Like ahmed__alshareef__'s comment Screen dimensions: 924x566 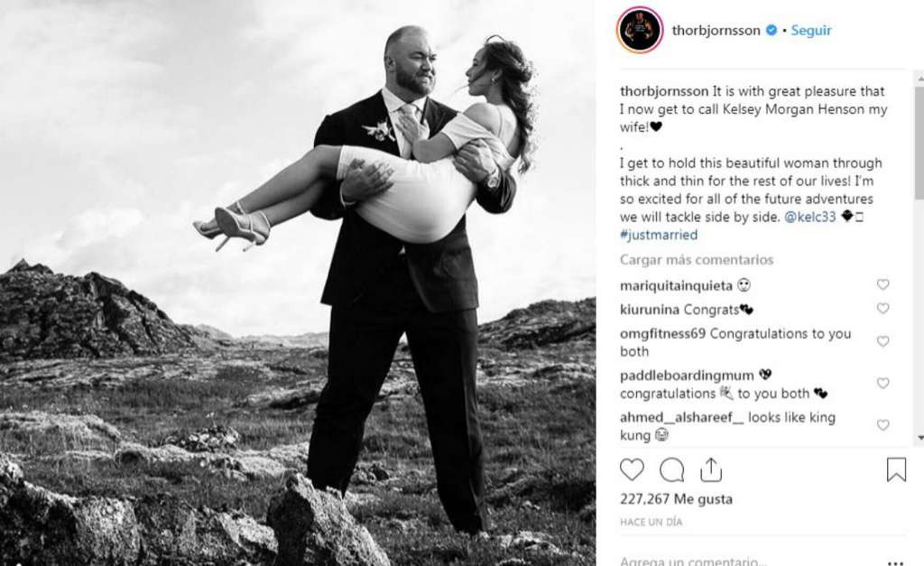[x=882, y=425]
